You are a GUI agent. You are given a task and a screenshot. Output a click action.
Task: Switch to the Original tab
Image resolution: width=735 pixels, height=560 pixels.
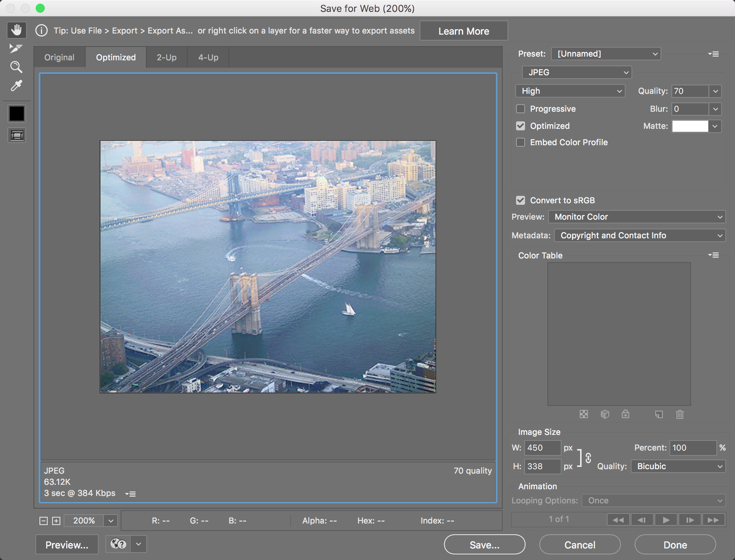pos(59,57)
